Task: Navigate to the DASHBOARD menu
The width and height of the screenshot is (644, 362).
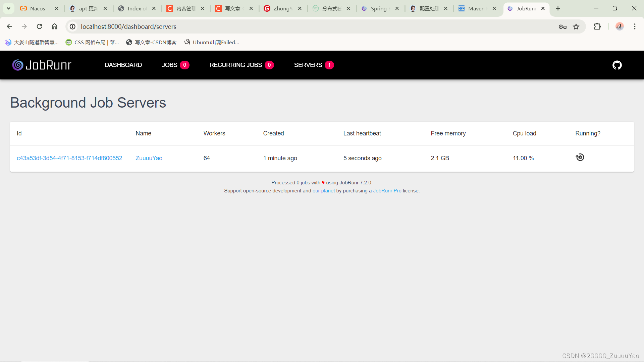Action: [123, 65]
